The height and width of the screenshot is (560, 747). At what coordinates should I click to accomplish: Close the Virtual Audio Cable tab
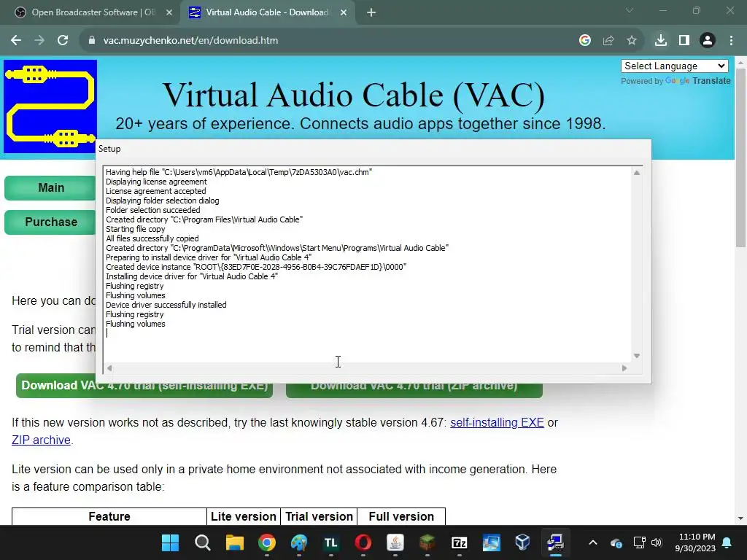[x=344, y=12]
